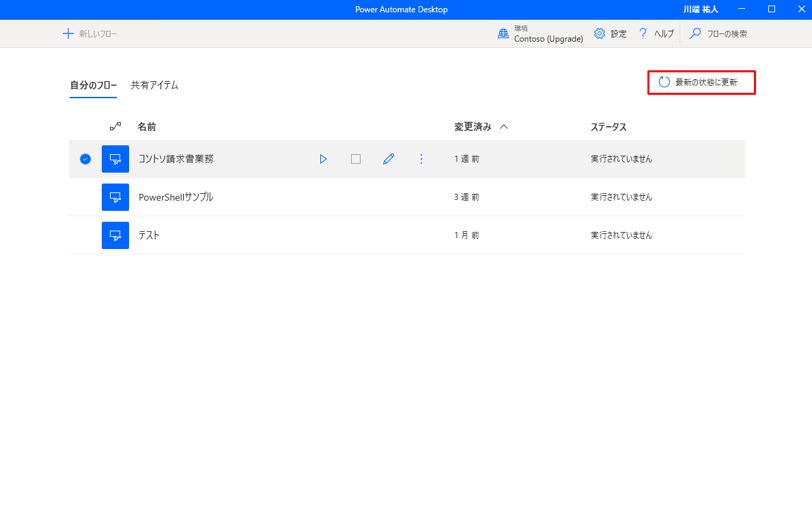Click the 1 週 前 modified value

click(466, 159)
